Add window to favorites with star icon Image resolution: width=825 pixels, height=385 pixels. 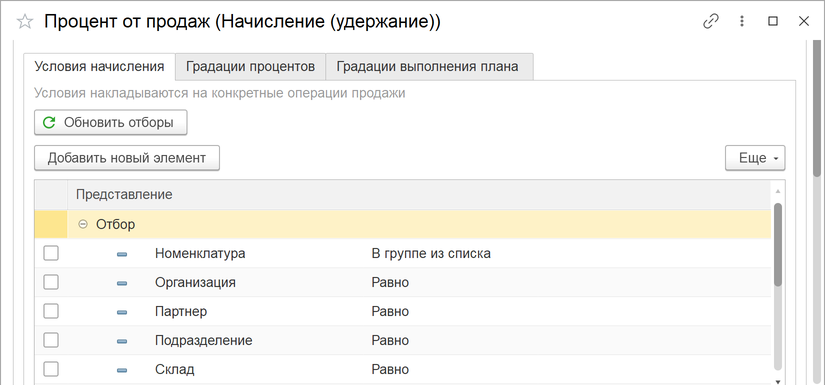point(25,22)
